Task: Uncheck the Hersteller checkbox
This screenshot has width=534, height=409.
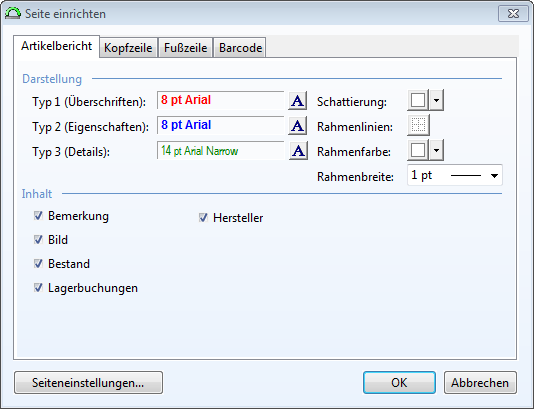Action: 203,218
